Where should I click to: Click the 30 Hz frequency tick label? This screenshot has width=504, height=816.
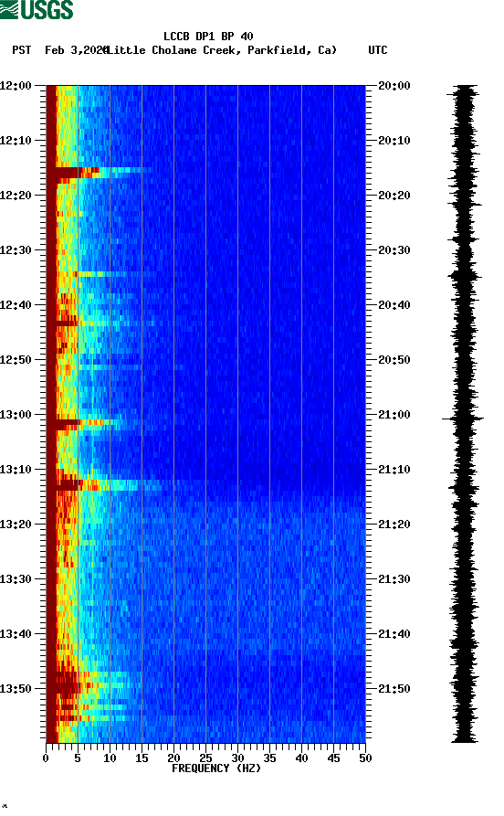(x=237, y=758)
